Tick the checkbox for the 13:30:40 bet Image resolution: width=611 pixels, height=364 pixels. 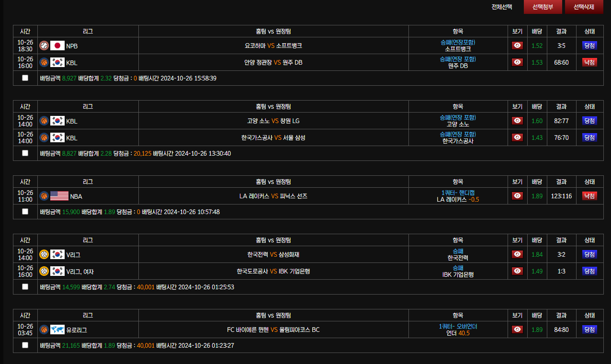25,153
